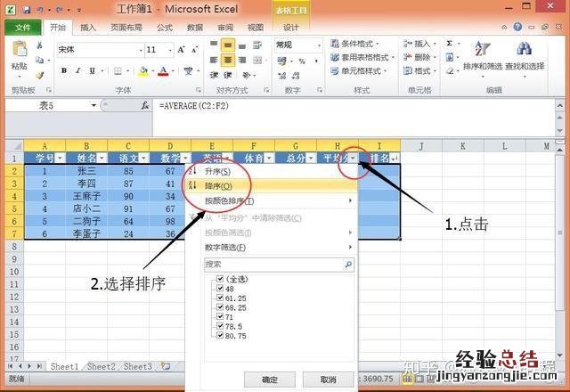
Task: Click the 搜索 filter search field
Action: (x=279, y=265)
